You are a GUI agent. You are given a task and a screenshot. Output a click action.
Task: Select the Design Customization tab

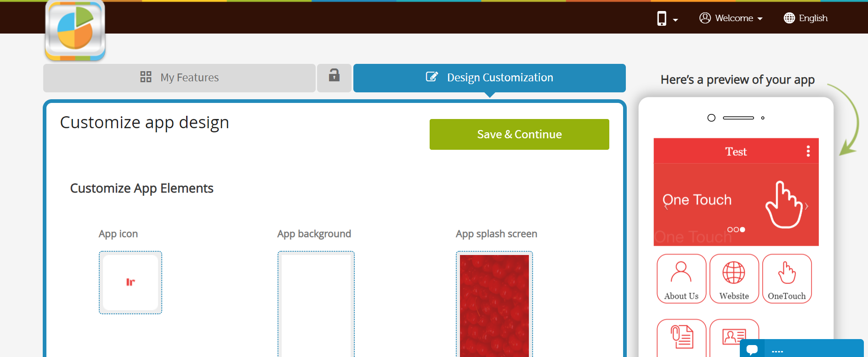coord(489,78)
